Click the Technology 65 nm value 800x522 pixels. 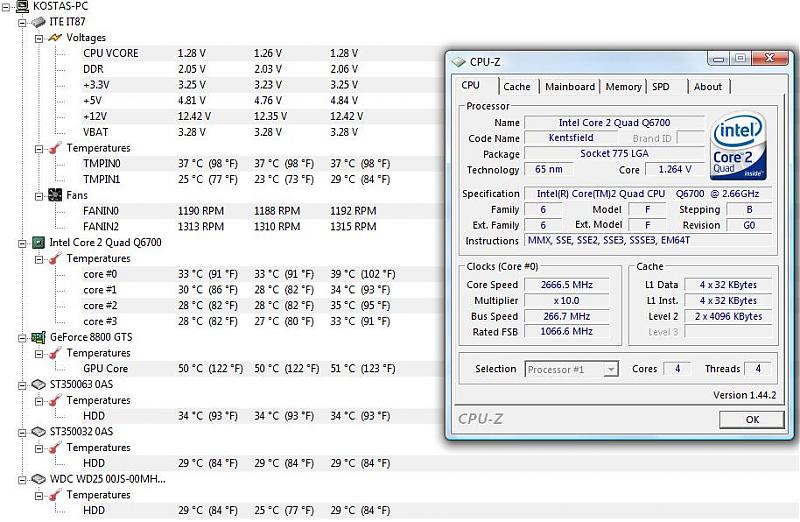[x=549, y=169]
